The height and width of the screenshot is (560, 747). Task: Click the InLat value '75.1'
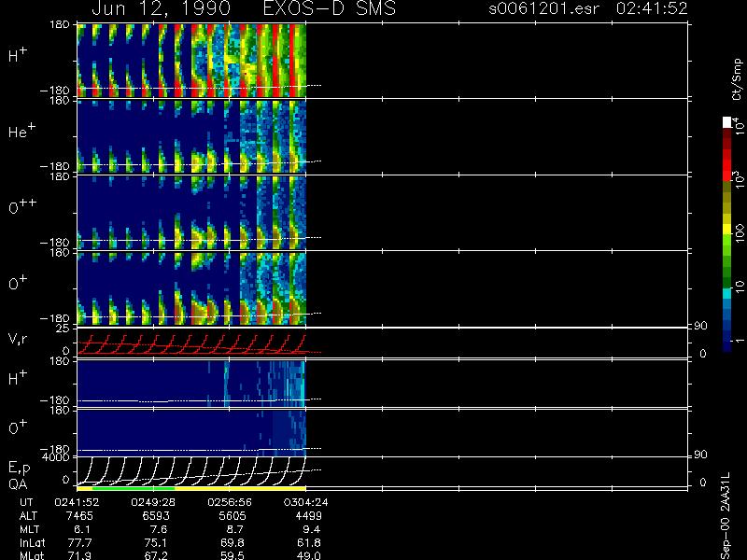156,543
